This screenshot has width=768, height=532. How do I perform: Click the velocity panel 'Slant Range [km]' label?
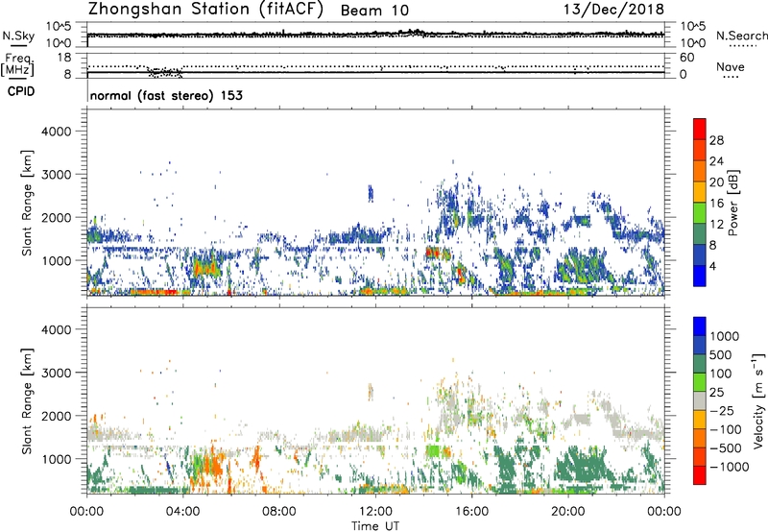(x=27, y=401)
